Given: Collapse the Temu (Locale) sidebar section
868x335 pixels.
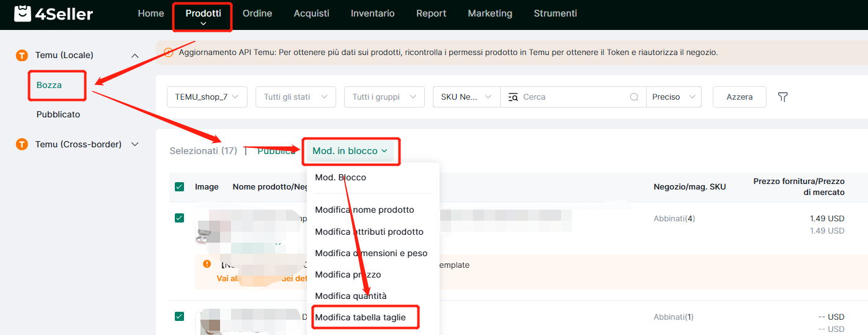Looking at the screenshot, I should point(135,56).
